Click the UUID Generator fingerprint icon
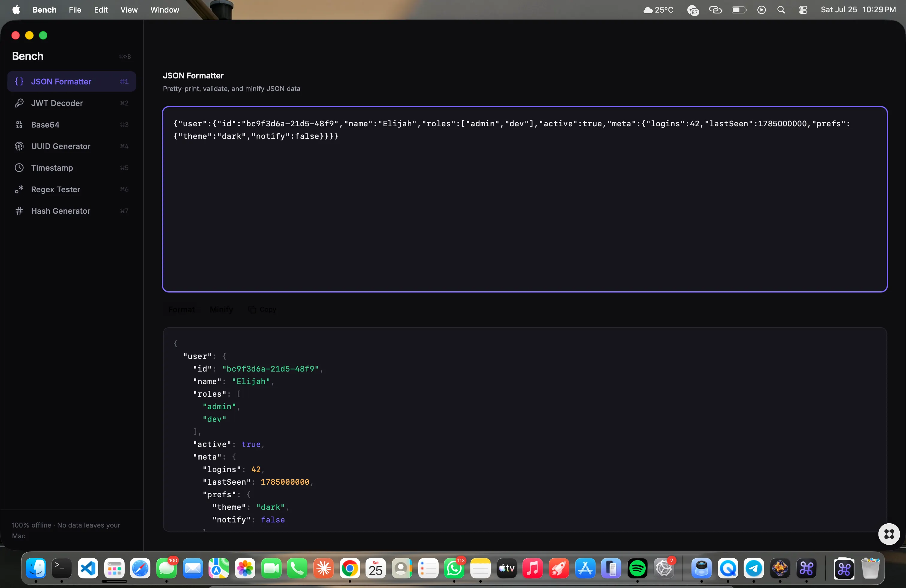Viewport: 906px width, 588px height. (19, 146)
